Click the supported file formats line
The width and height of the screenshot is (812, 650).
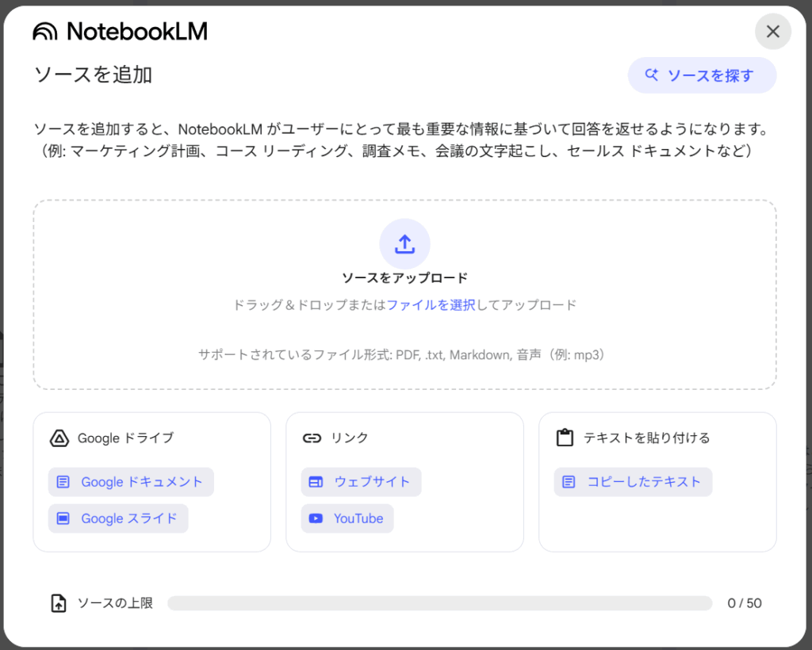pos(404,355)
